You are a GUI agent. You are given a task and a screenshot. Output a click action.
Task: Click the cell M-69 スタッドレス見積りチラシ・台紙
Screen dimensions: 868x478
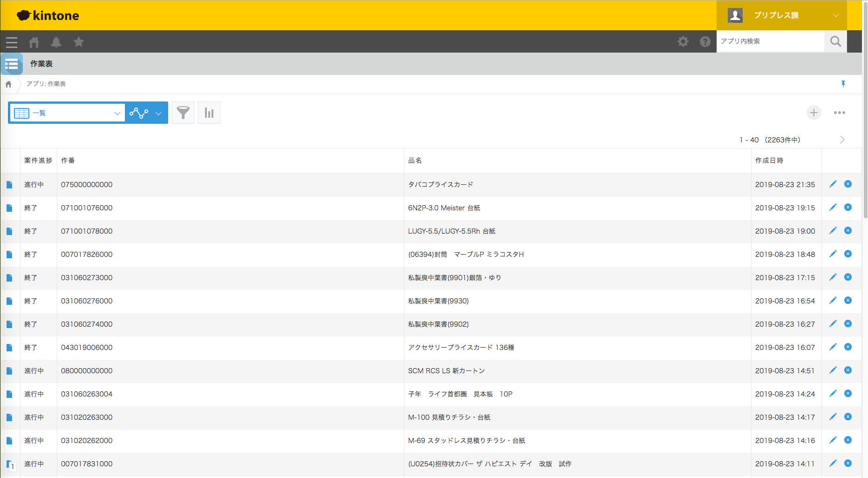coord(577,441)
